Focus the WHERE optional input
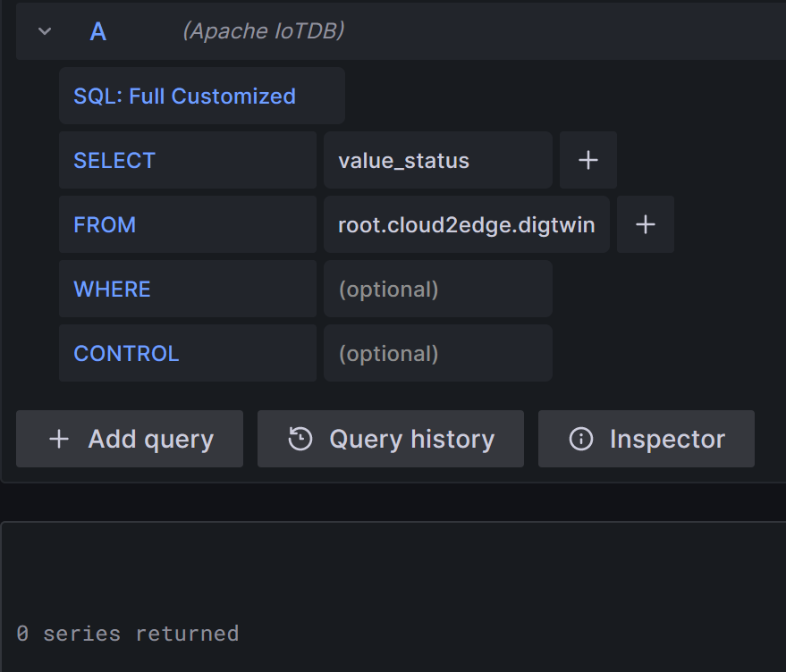The image size is (786, 672). [438, 290]
